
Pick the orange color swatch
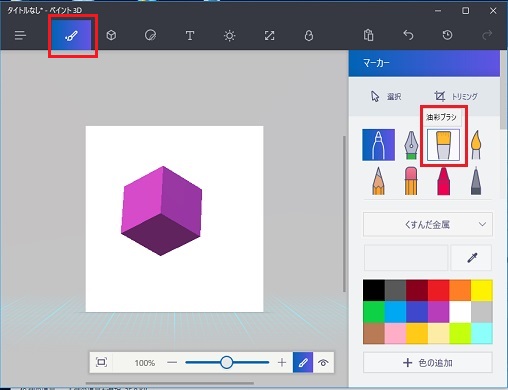pyautogui.click(x=460, y=291)
